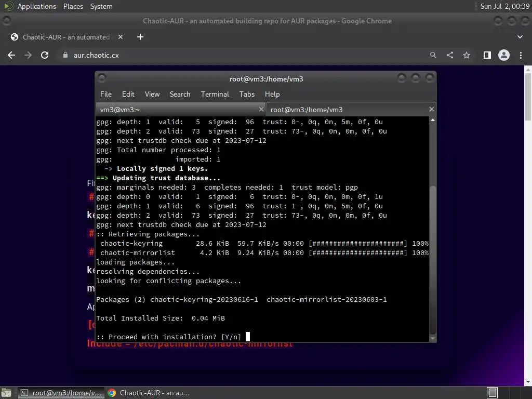Image resolution: width=532 pixels, height=399 pixels.
Task: Click terminal window menu button at title left
Action: coord(102,78)
